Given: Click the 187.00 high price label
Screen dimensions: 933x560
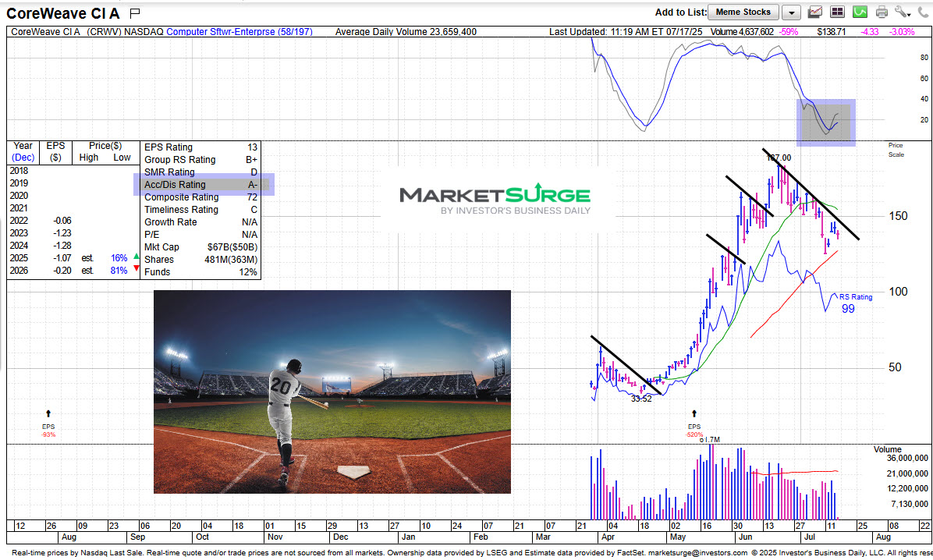Looking at the screenshot, I should click(x=779, y=158).
